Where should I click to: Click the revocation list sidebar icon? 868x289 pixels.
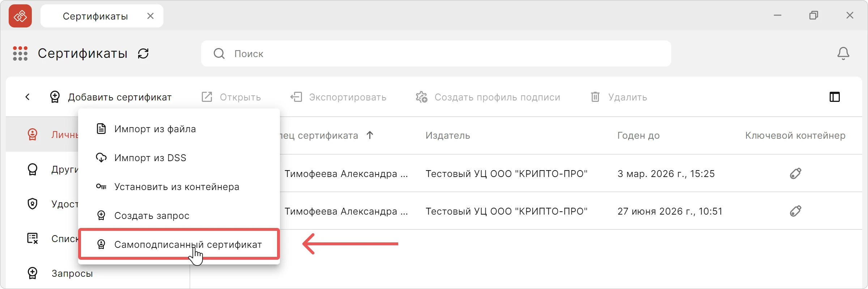click(x=33, y=238)
